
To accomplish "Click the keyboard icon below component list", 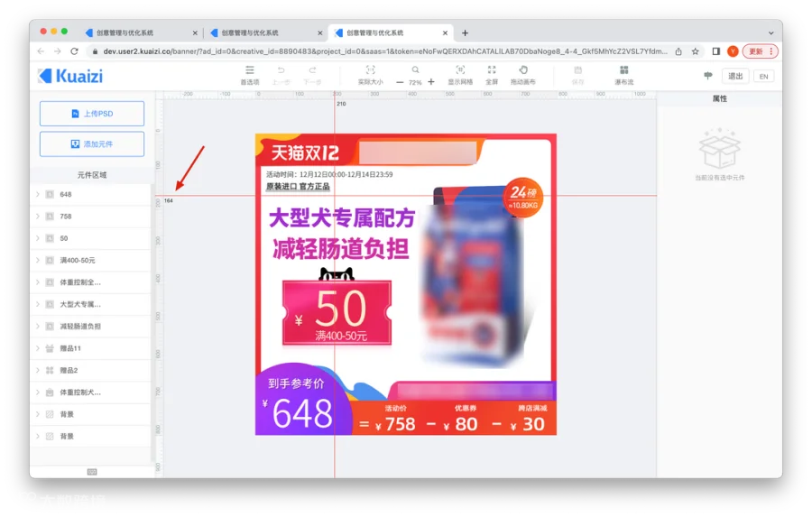I will (92, 471).
